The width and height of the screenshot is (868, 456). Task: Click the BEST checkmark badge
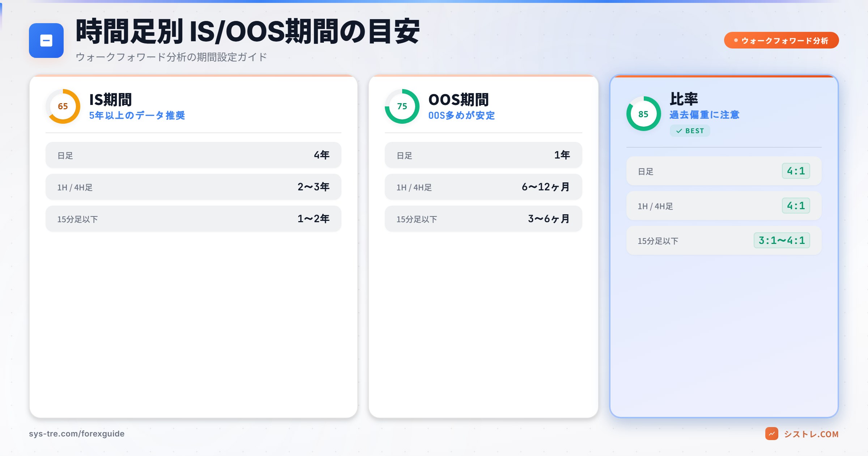pyautogui.click(x=690, y=131)
